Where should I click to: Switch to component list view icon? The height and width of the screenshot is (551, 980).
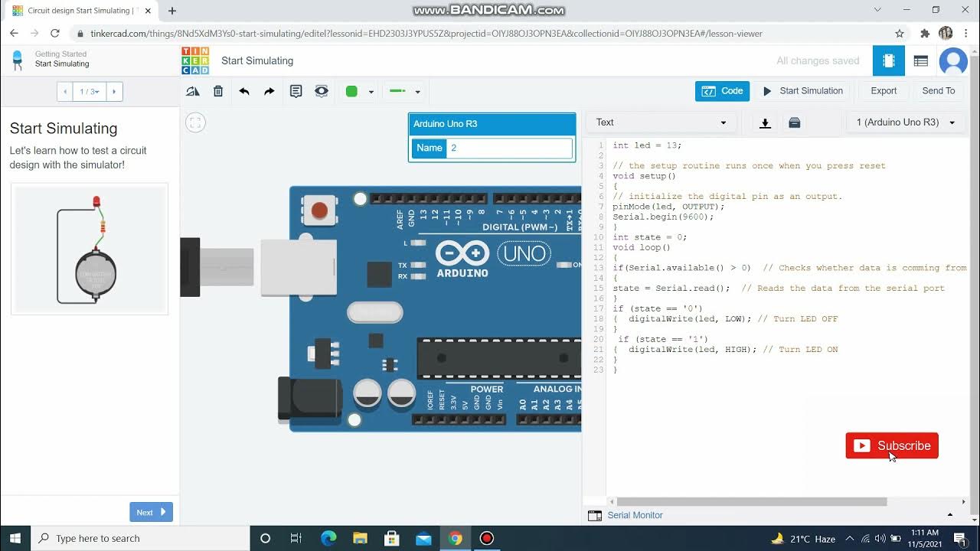921,60
